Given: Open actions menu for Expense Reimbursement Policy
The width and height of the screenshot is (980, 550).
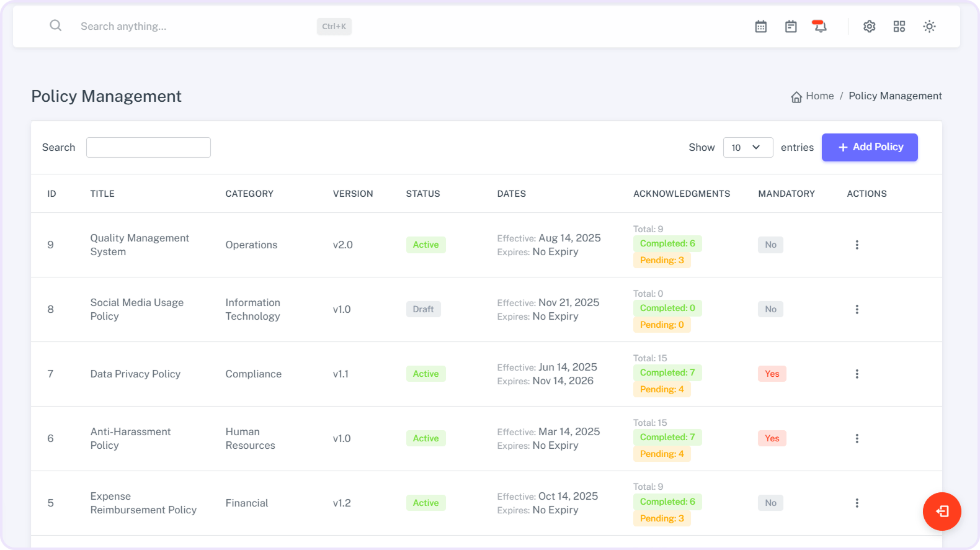Looking at the screenshot, I should coord(857,503).
